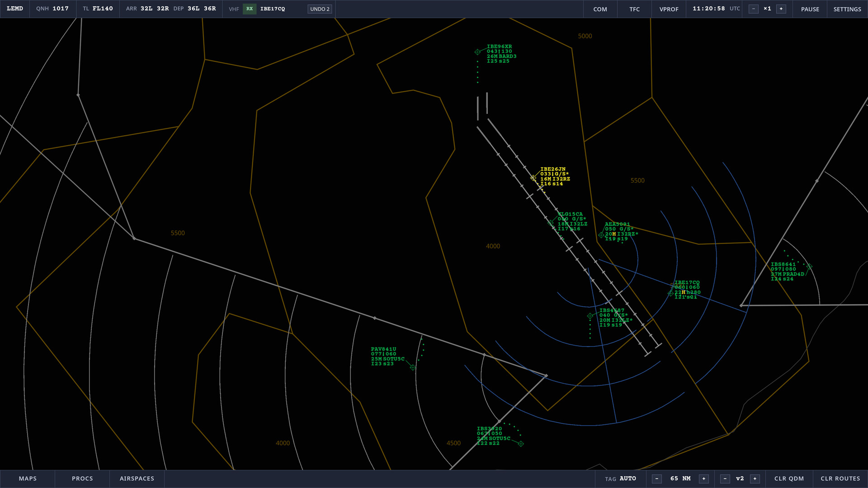Clear routes with CLR ROUTES

click(x=840, y=479)
